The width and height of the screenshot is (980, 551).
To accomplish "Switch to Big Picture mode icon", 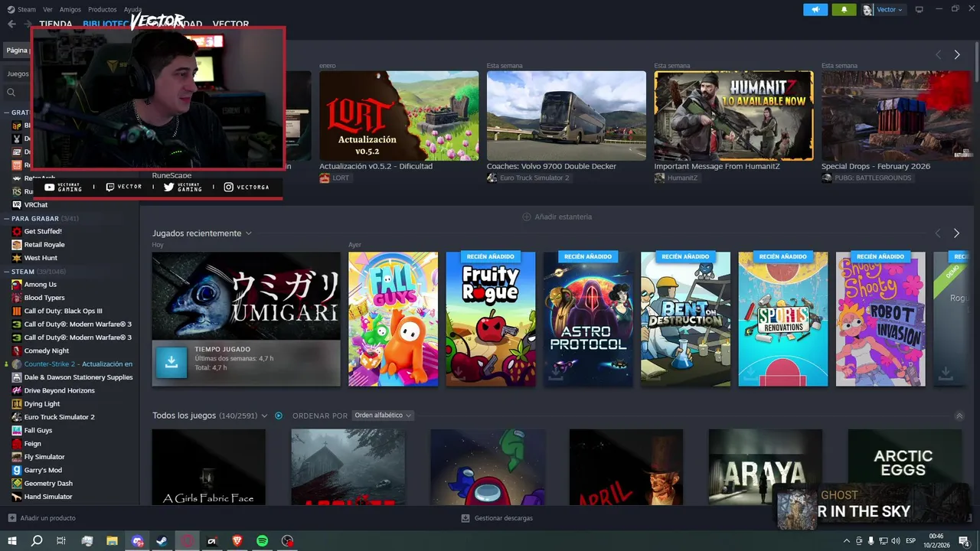I will coord(920,9).
